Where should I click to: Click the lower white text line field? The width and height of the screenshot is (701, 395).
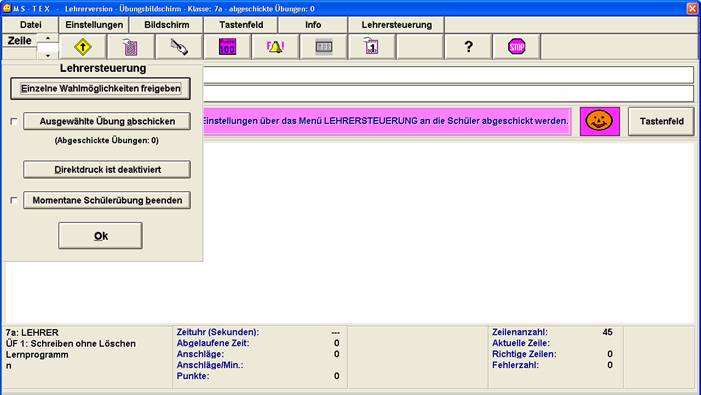(x=448, y=93)
